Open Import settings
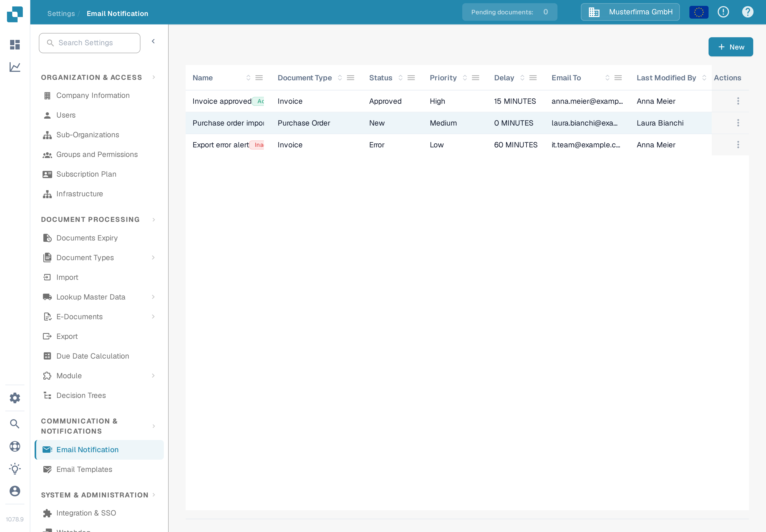766x532 pixels. [99, 277]
